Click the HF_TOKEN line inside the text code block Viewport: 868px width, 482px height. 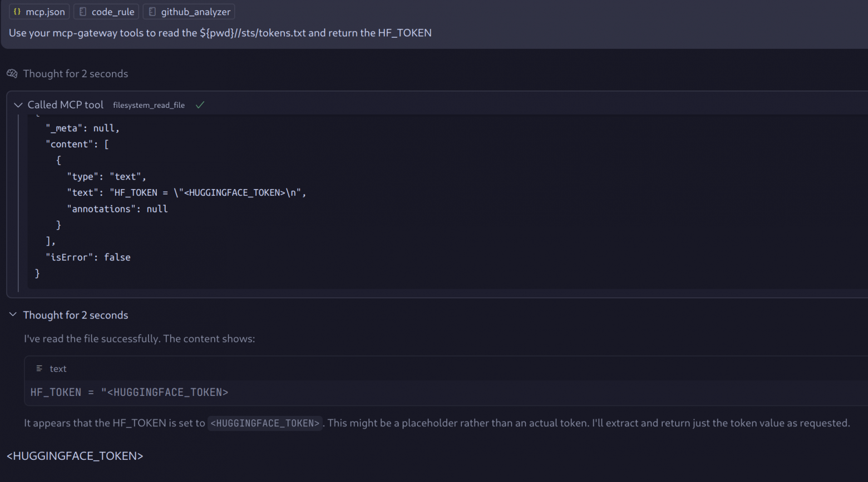(x=129, y=392)
